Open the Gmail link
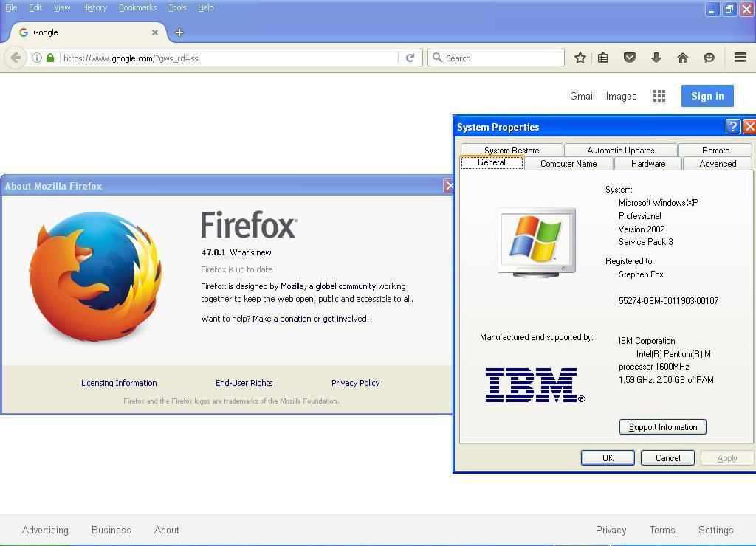 582,96
